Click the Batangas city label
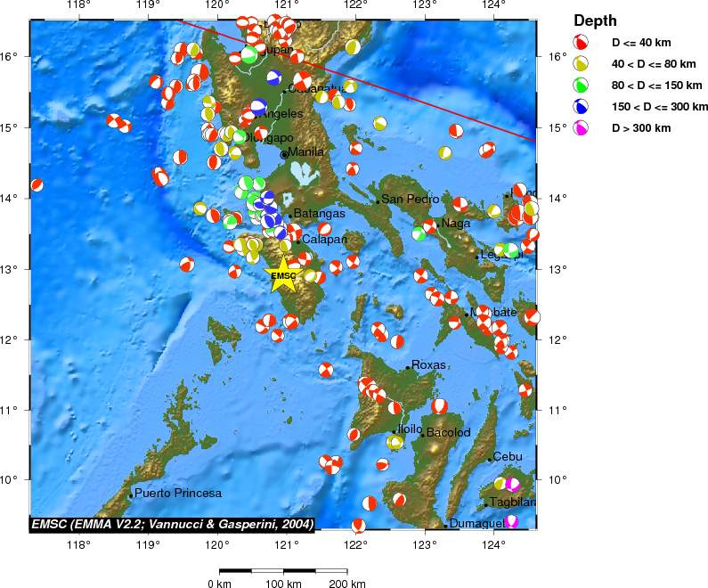 click(319, 214)
